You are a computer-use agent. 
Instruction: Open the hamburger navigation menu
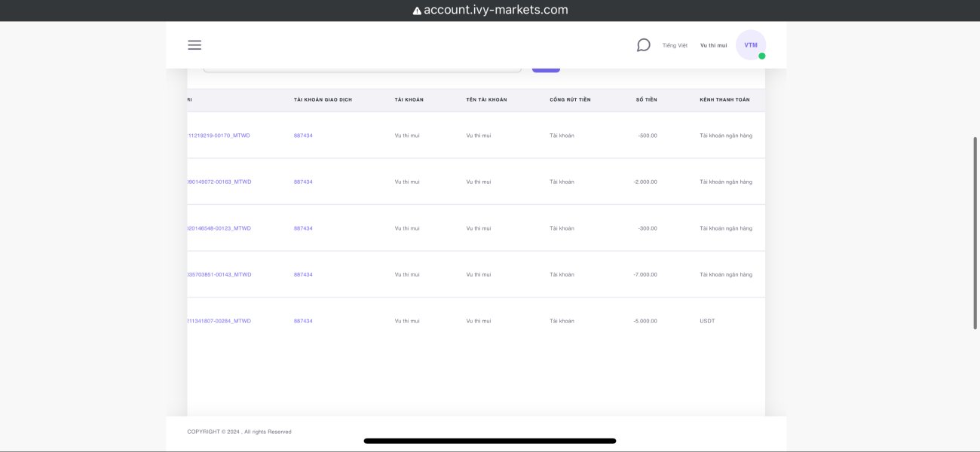[x=194, y=45]
